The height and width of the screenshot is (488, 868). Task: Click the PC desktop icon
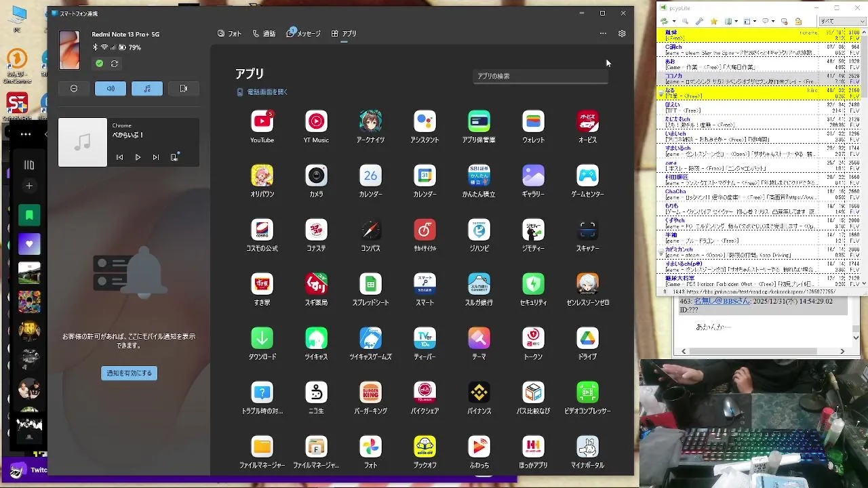point(18,18)
